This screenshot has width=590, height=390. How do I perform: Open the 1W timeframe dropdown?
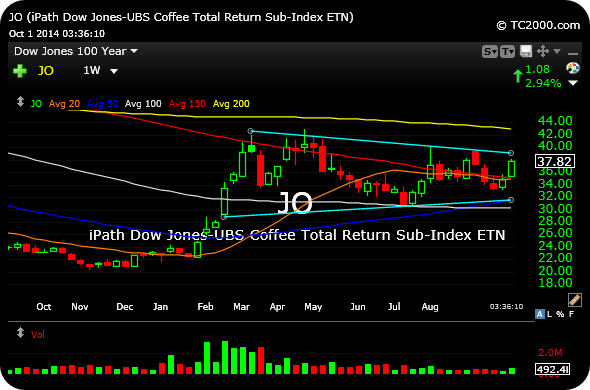(100, 70)
